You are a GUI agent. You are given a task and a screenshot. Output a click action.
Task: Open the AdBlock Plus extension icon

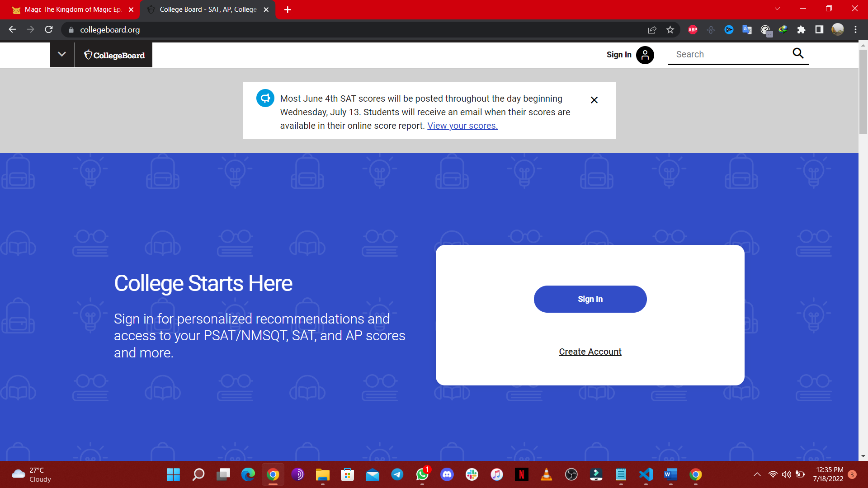(x=693, y=30)
